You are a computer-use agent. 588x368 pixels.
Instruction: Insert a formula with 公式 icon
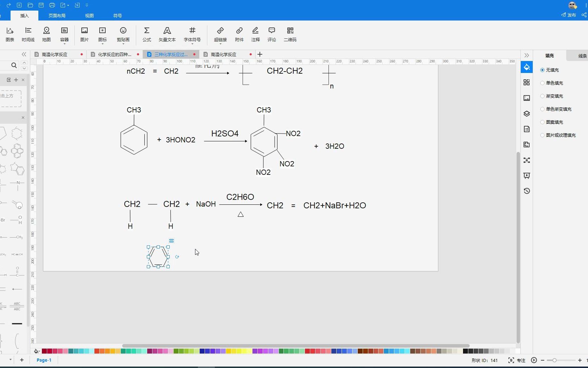tap(147, 35)
